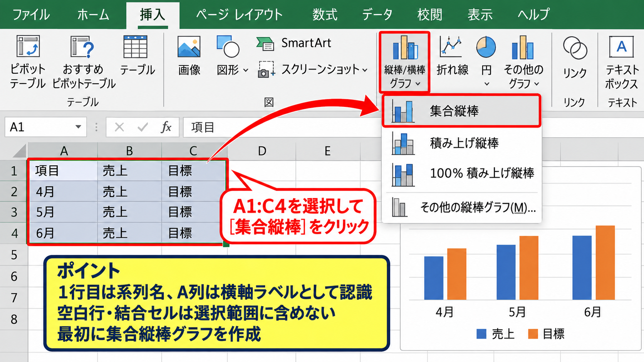Open the Formulas (数式) tab
Viewport: 644px width, 362px height.
[x=325, y=15]
